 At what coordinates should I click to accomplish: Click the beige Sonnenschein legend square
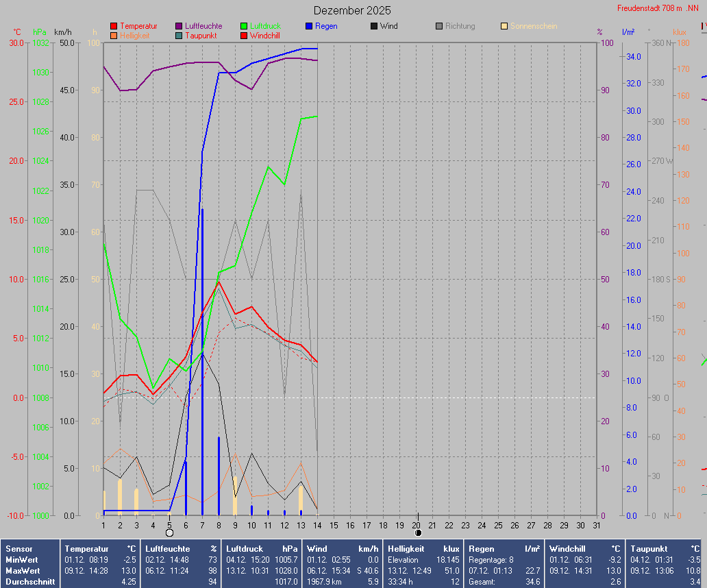click(x=504, y=26)
